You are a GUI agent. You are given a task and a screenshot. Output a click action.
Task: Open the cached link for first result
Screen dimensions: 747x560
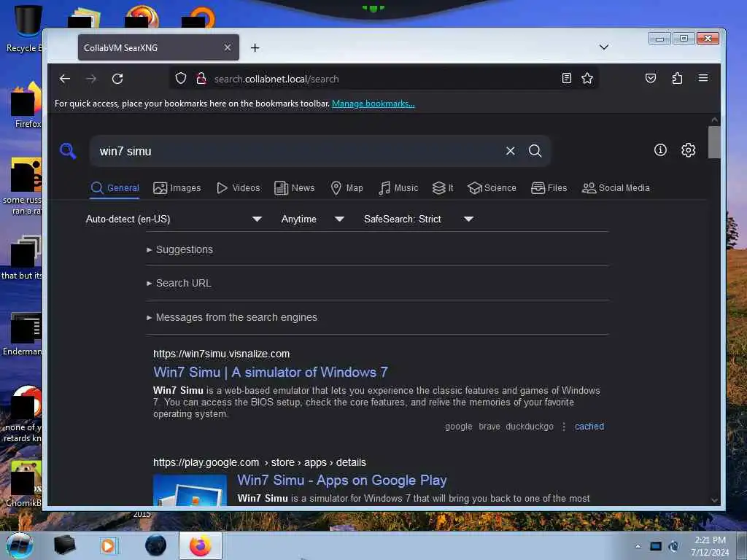click(x=589, y=426)
